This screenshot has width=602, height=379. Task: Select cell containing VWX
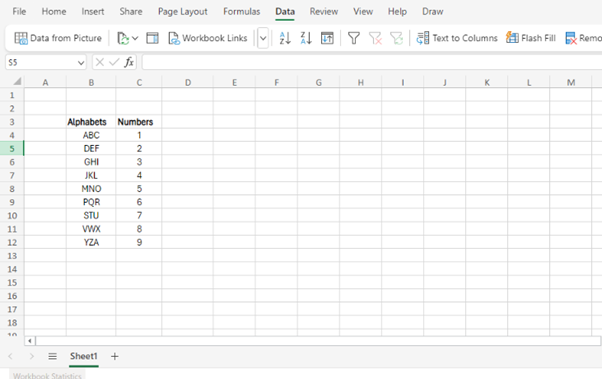pos(91,229)
